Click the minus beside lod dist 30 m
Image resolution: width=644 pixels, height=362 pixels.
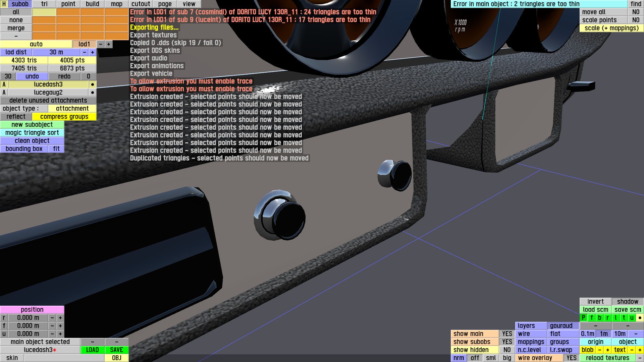pyautogui.click(x=85, y=52)
